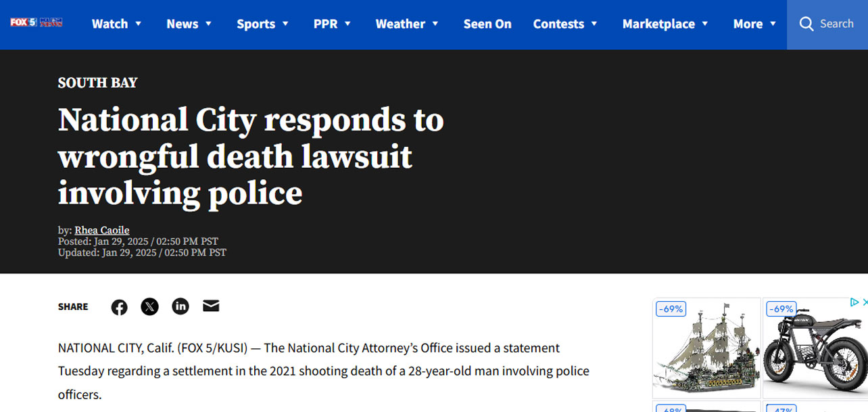Image resolution: width=868 pixels, height=412 pixels.
Task: Go to the Seen On page
Action: (x=487, y=24)
